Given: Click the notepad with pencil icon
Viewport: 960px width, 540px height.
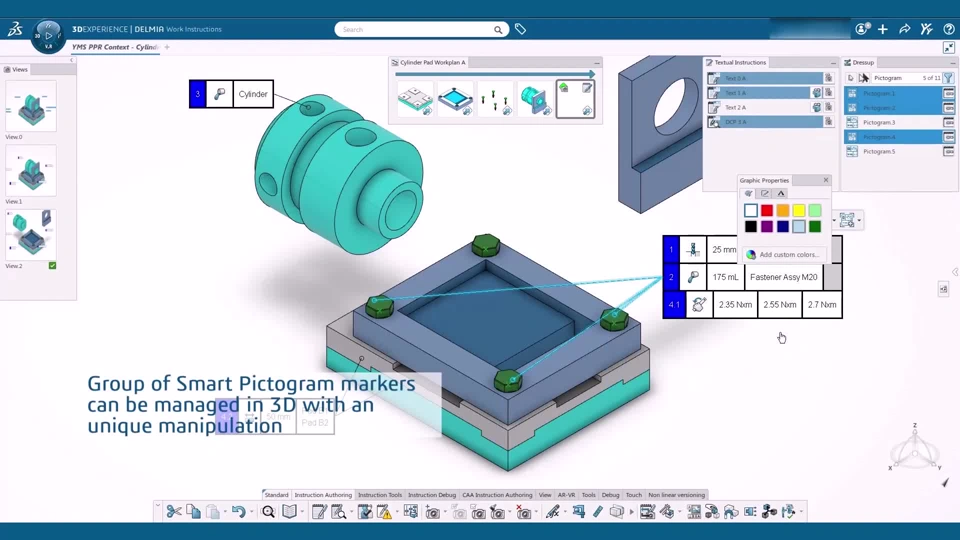Looking at the screenshot, I should 319,512.
